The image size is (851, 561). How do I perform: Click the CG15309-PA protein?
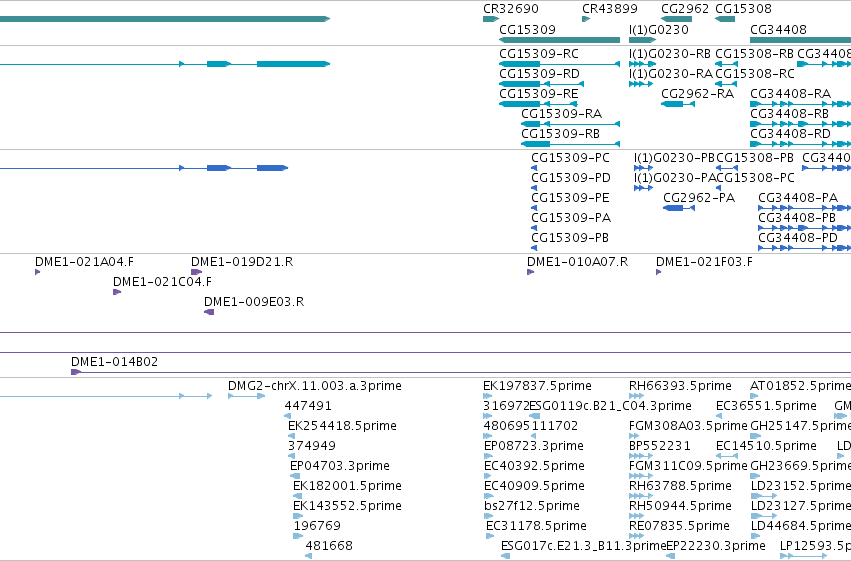(x=534, y=228)
